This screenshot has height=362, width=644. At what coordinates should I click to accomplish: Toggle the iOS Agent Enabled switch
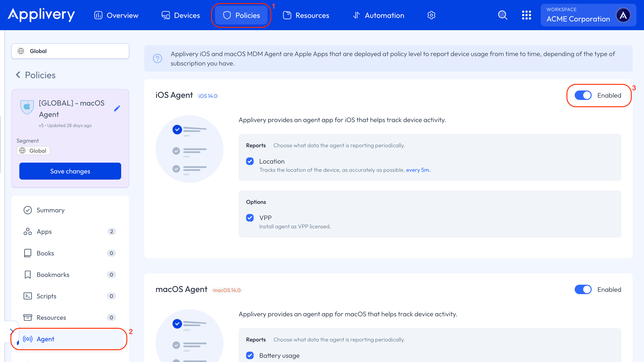583,95
